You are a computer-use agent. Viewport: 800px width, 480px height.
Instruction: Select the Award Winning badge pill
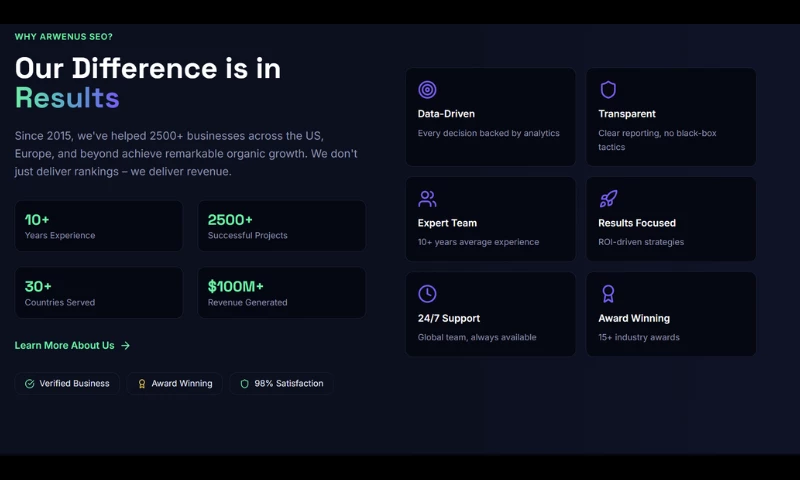pyautogui.click(x=175, y=383)
